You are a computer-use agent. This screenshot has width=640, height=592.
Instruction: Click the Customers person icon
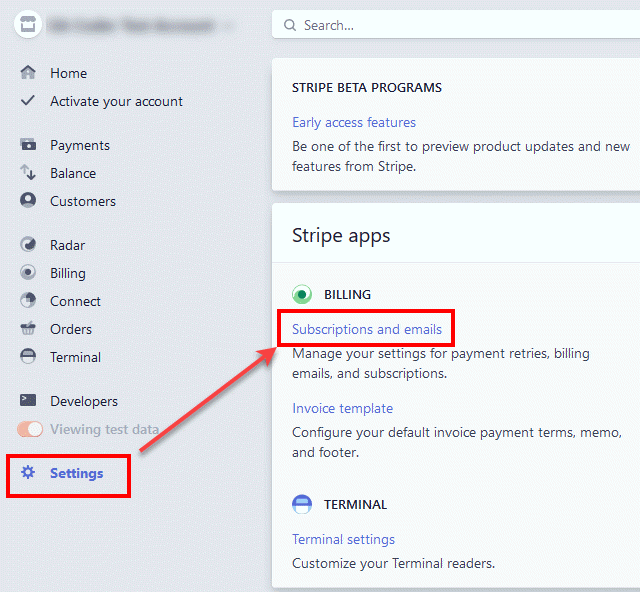pos(28,201)
